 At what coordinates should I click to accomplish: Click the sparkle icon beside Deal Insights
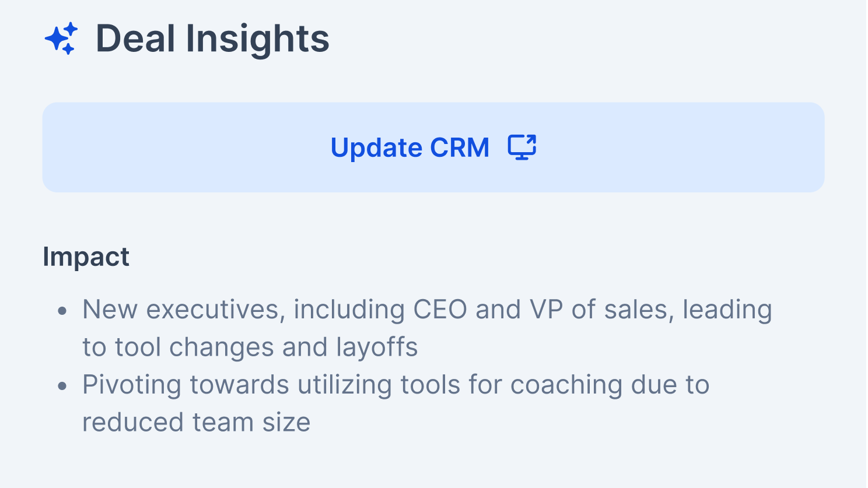click(61, 38)
